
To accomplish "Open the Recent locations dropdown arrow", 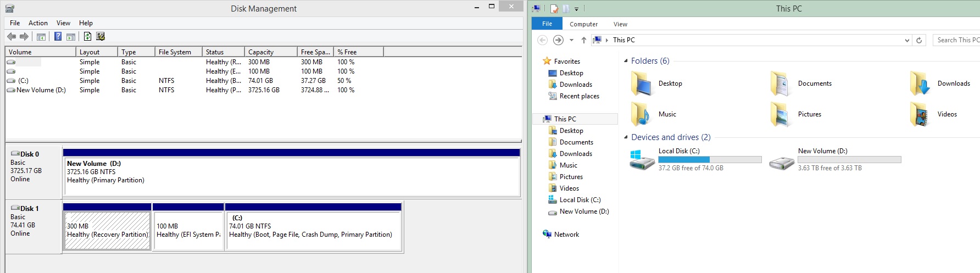I will point(571,40).
